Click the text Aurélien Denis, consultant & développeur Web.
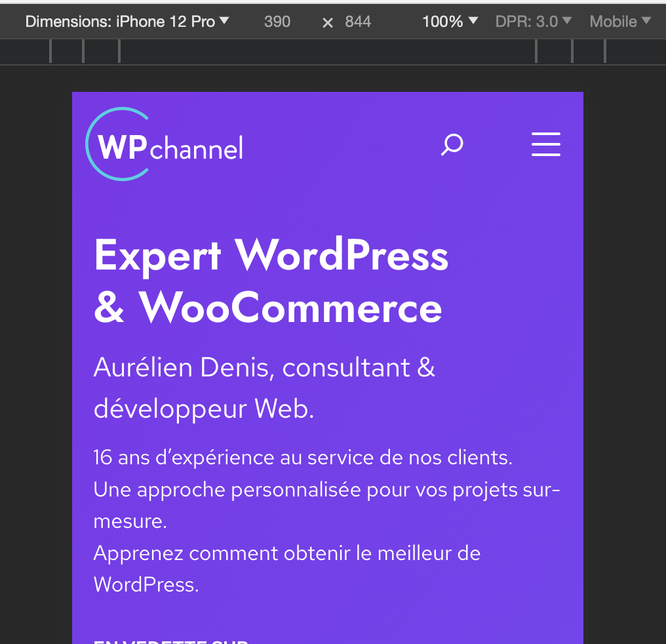The height and width of the screenshot is (644, 666). 264,388
